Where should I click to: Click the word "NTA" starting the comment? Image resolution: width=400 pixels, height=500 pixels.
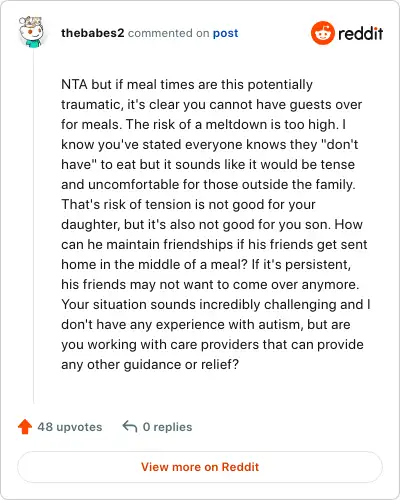click(x=74, y=84)
